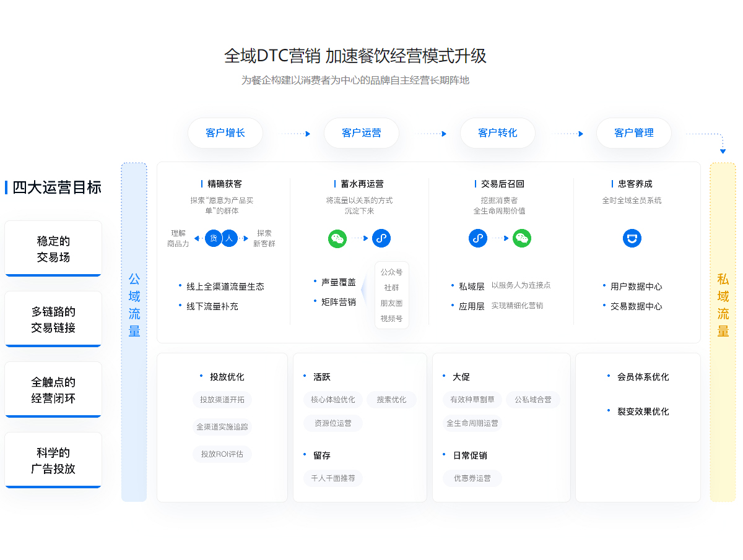Click the 日常促销 heading
Viewport: 743px width, 560px height.
point(470,455)
